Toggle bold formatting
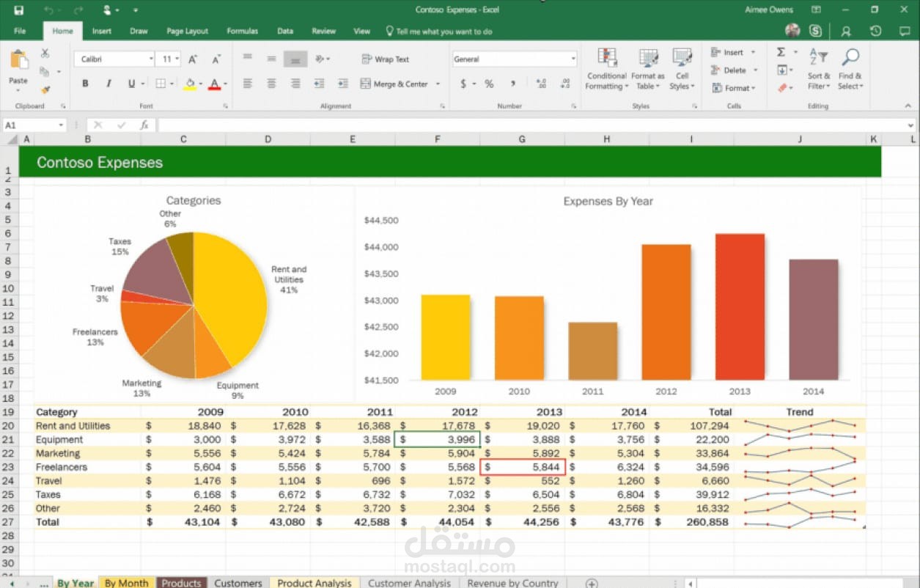The image size is (920, 588). (85, 84)
